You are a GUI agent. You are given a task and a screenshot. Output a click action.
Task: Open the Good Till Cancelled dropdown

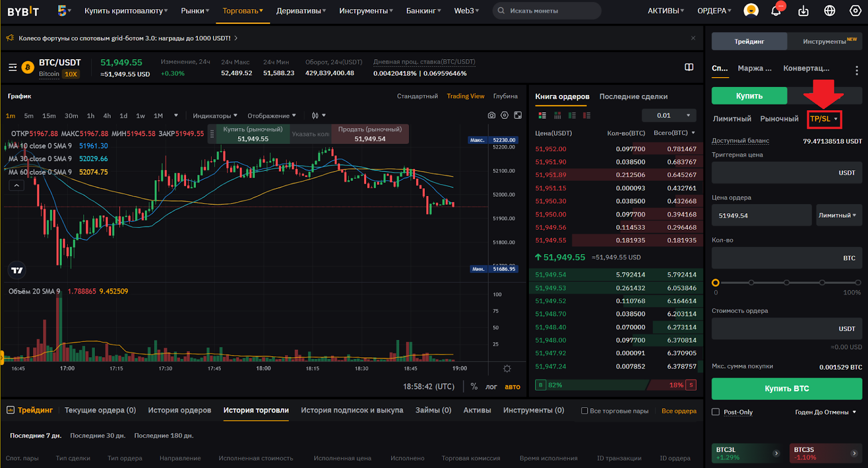826,412
